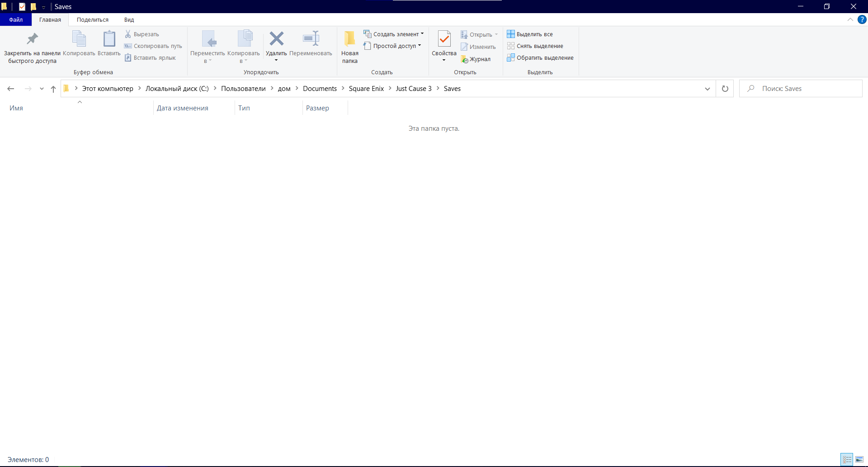Open the Help question mark icon
The image size is (868, 467).
[x=862, y=19]
